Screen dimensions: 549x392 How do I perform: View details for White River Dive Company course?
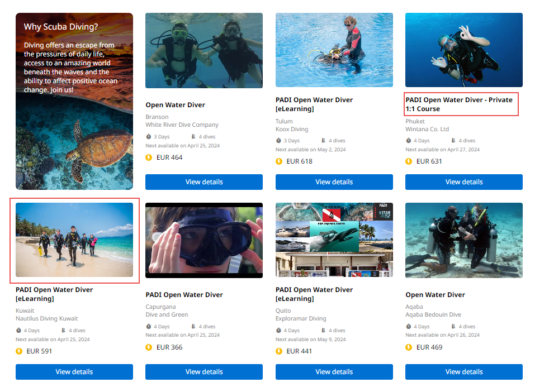(204, 182)
